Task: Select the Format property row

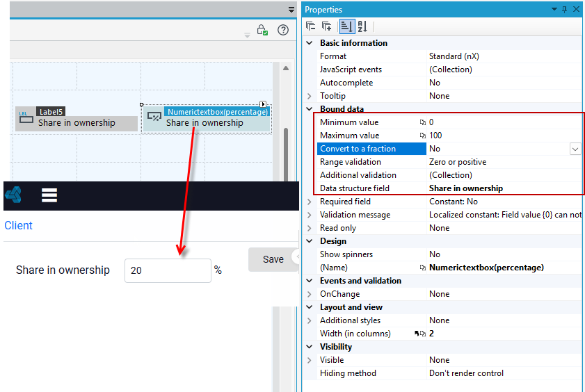Action: 449,56
